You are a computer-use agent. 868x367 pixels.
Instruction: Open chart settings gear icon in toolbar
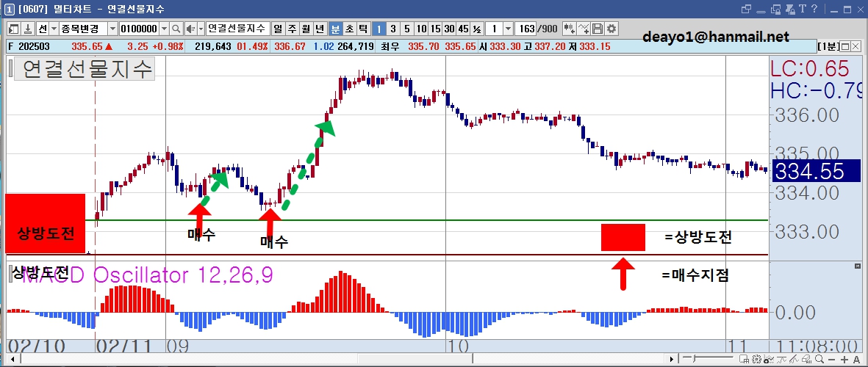[x=611, y=29]
